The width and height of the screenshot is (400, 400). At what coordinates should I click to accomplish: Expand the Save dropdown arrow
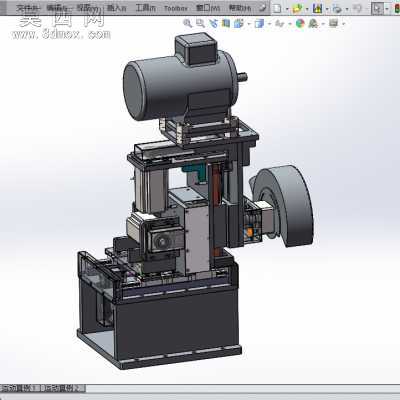(x=327, y=9)
